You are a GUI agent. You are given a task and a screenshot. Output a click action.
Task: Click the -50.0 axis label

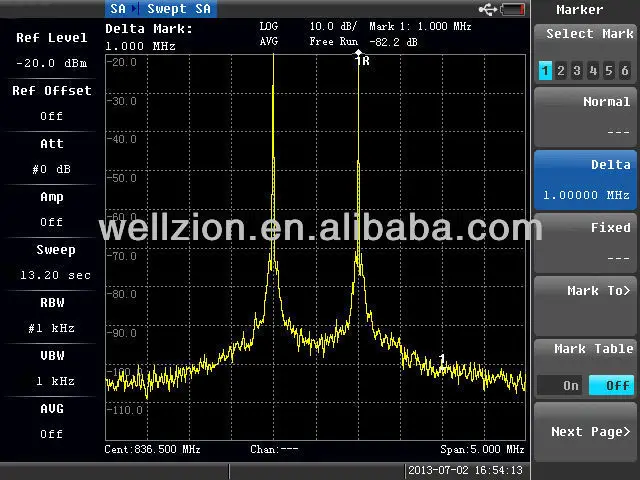pyautogui.click(x=121, y=178)
